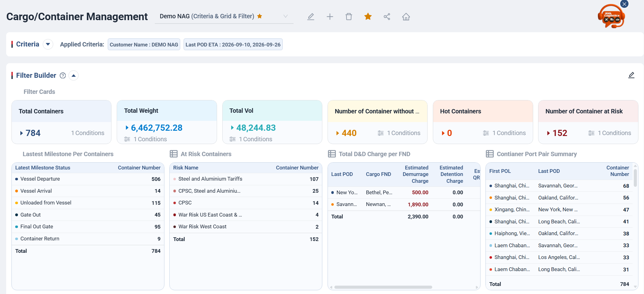This screenshot has width=644, height=294.
Task: Click Estimated Demurrage Charge column header
Action: 416,174
